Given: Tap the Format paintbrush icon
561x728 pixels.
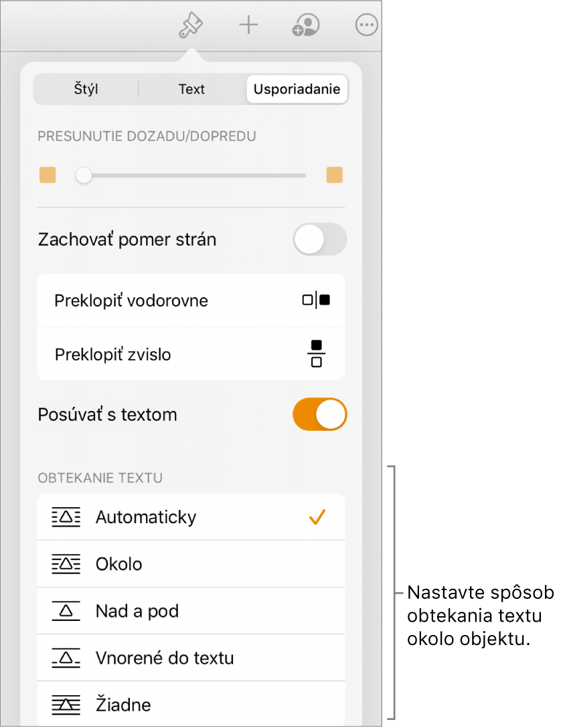Looking at the screenshot, I should coord(191,26).
